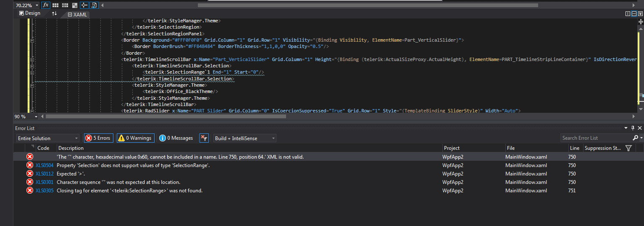Open the XLS0504 error code link
The height and width of the screenshot is (226, 644).
[x=45, y=165]
